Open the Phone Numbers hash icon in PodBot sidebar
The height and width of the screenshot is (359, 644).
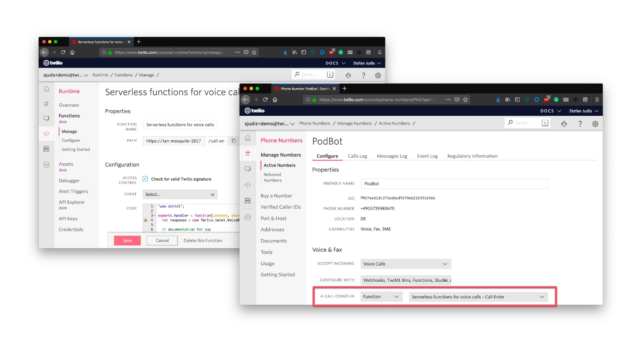point(247,154)
